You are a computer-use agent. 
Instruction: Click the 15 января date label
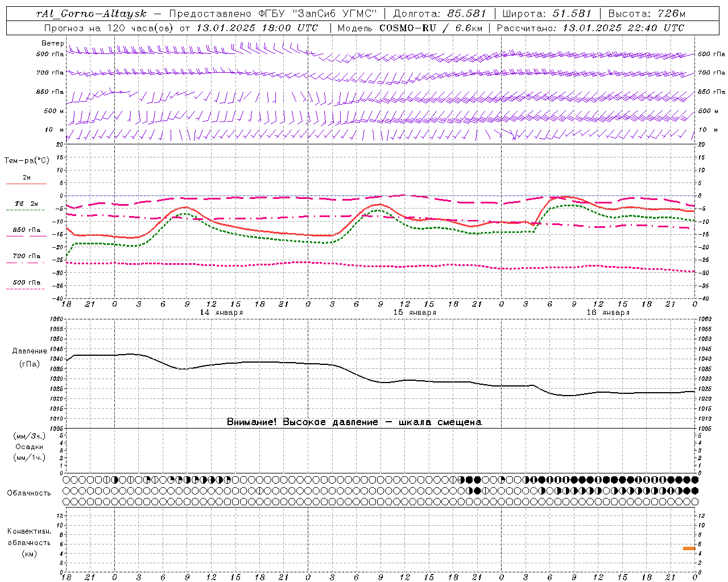click(415, 313)
